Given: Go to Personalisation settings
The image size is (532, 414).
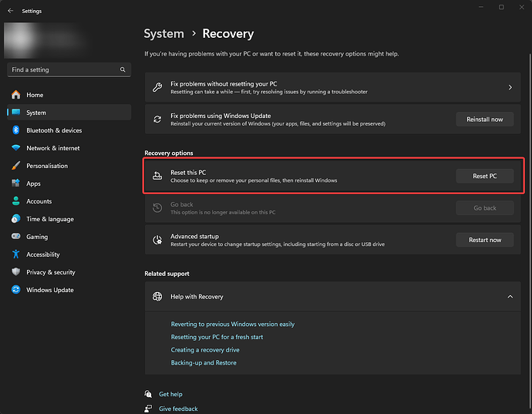Looking at the screenshot, I should click(69, 166).
